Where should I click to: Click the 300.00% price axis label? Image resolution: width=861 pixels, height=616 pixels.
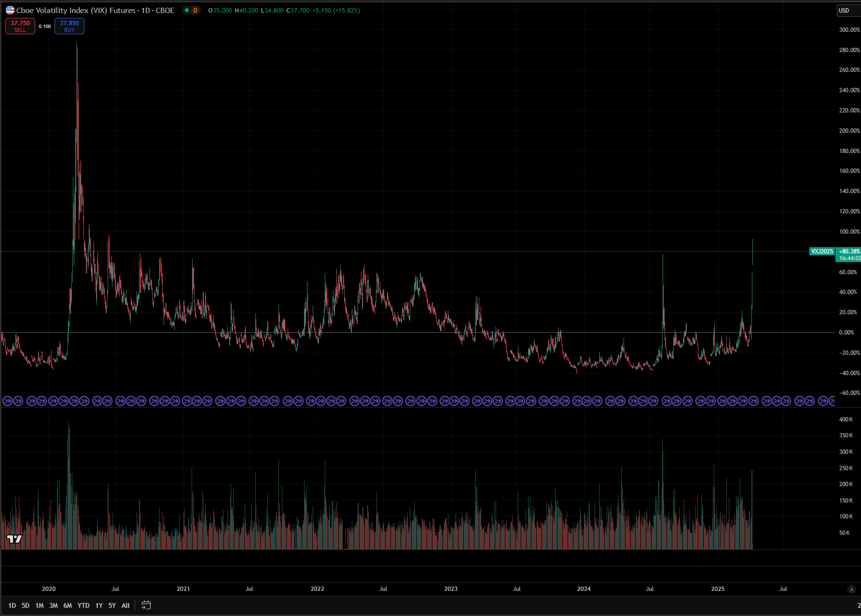pos(849,30)
